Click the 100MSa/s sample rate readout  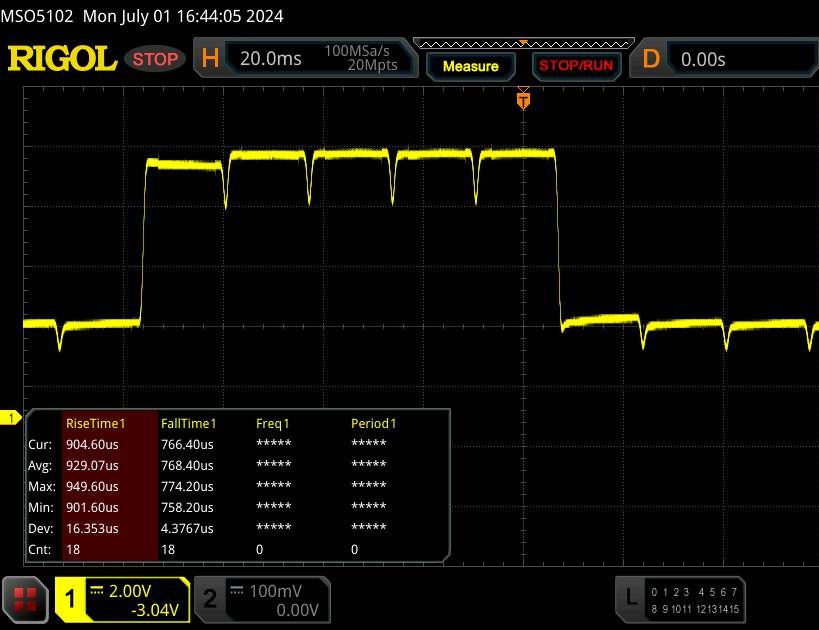(x=357, y=51)
